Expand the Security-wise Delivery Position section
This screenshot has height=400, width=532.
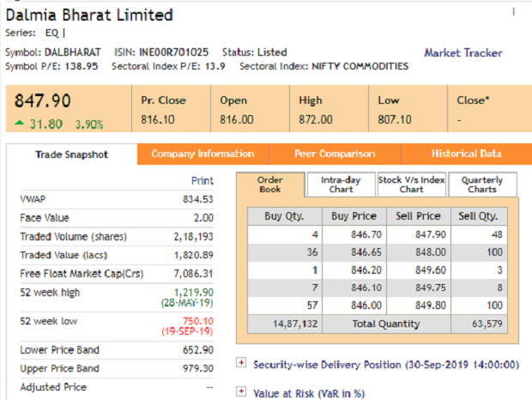pyautogui.click(x=240, y=364)
